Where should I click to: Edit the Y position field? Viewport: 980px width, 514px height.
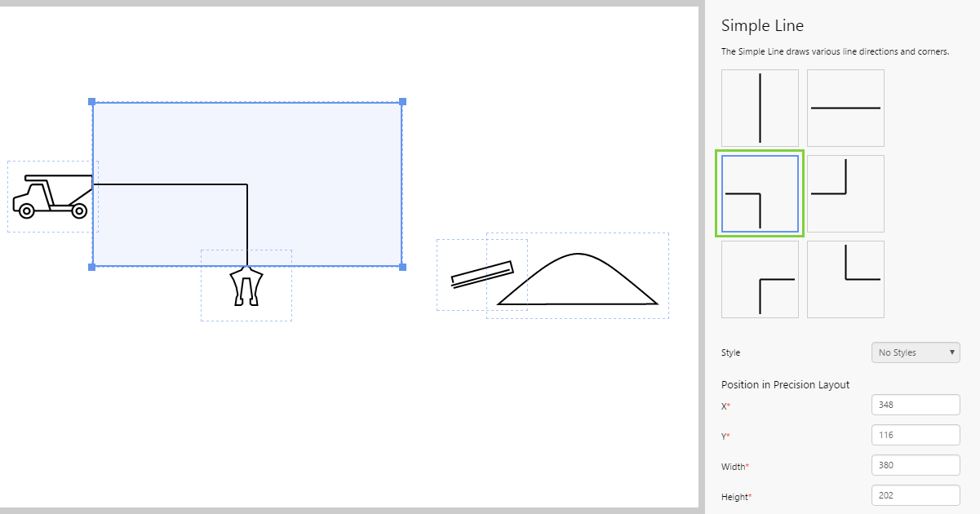[x=916, y=435]
